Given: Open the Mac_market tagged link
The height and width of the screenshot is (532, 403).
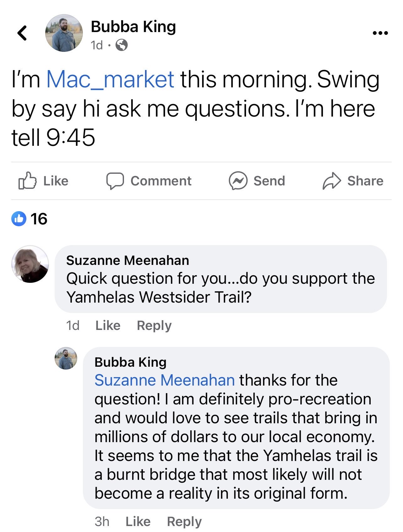Looking at the screenshot, I should 110,79.
